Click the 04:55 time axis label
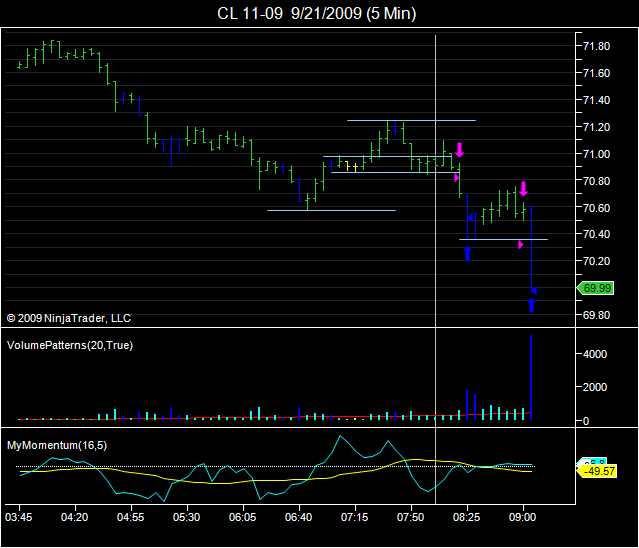 [x=131, y=517]
